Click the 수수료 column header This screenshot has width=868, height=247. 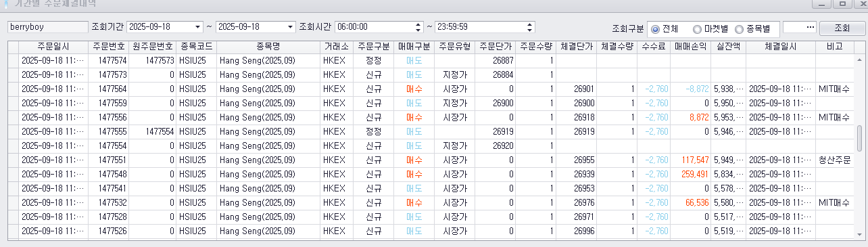654,47
